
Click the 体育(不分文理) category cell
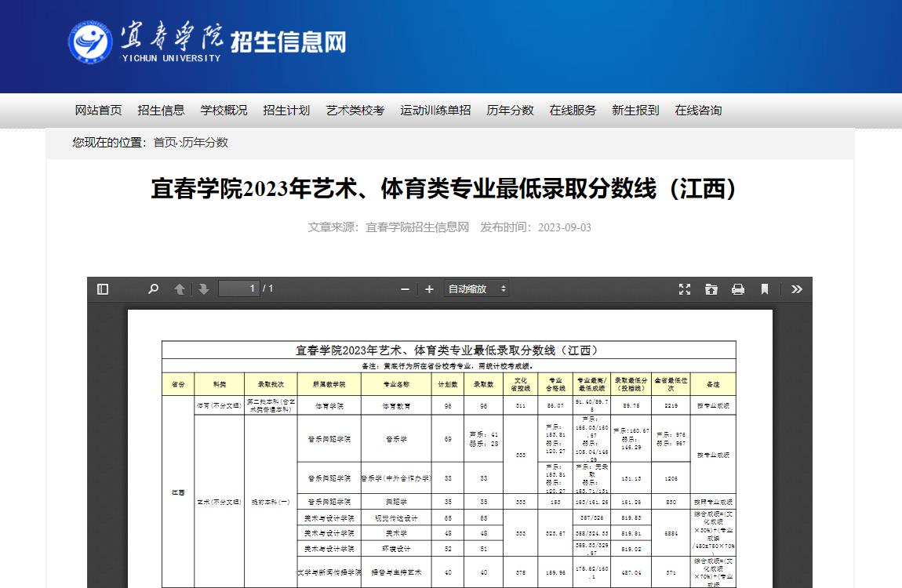pos(219,406)
